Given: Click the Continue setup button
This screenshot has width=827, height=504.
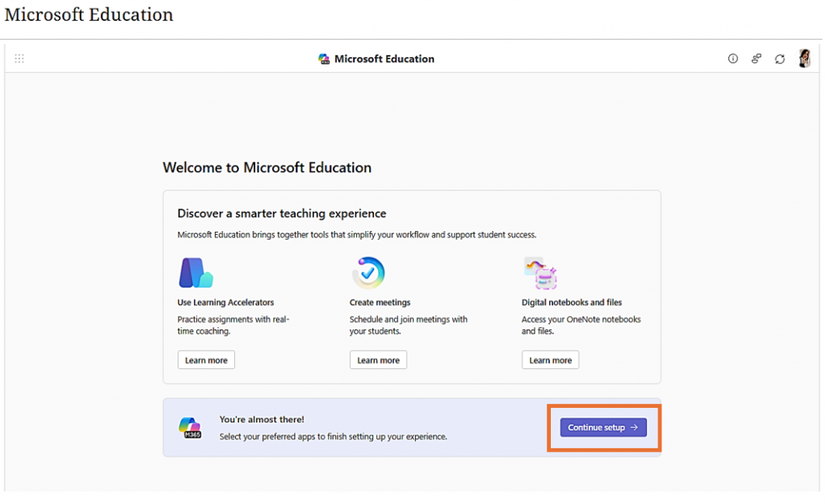Looking at the screenshot, I should click(603, 427).
